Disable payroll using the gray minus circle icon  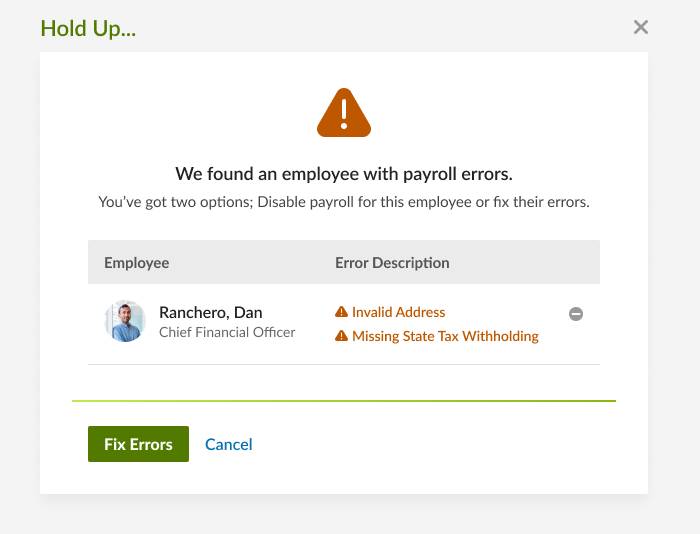pyautogui.click(x=576, y=314)
